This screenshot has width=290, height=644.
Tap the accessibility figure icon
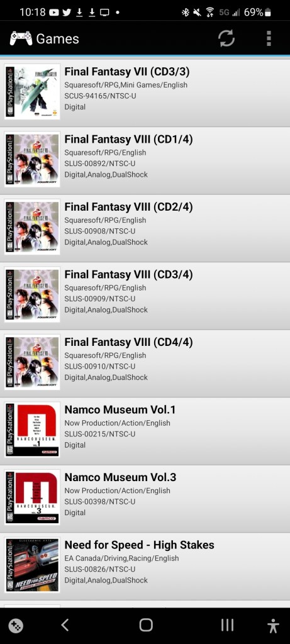[273, 626]
